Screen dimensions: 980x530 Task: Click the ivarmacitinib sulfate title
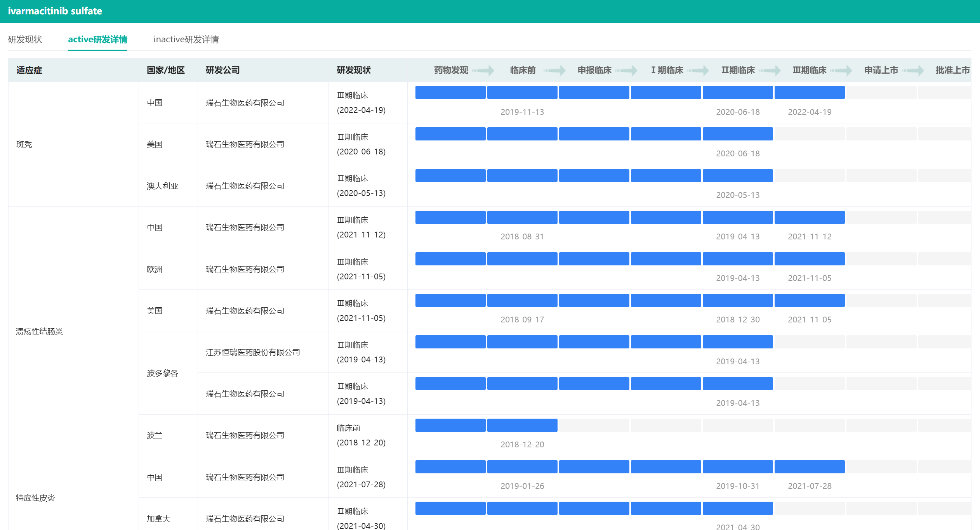[x=55, y=11]
